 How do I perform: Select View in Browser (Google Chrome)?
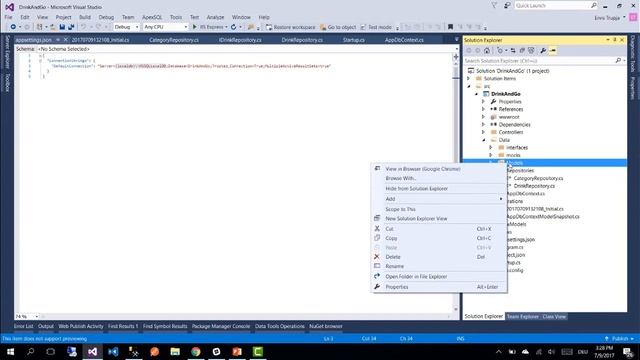(439, 169)
